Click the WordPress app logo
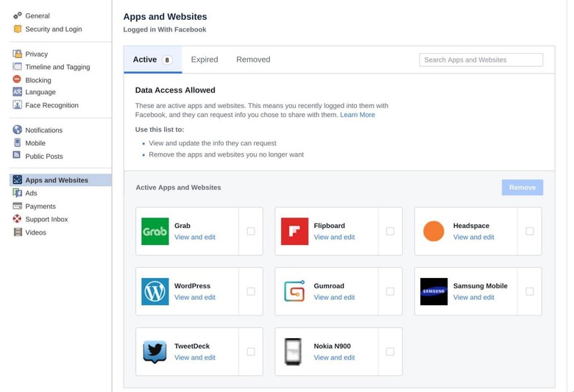The image size is (574, 392). click(x=155, y=291)
